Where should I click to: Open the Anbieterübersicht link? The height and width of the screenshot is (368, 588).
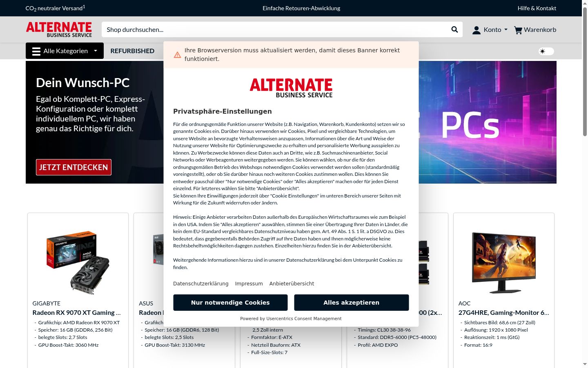point(292,283)
